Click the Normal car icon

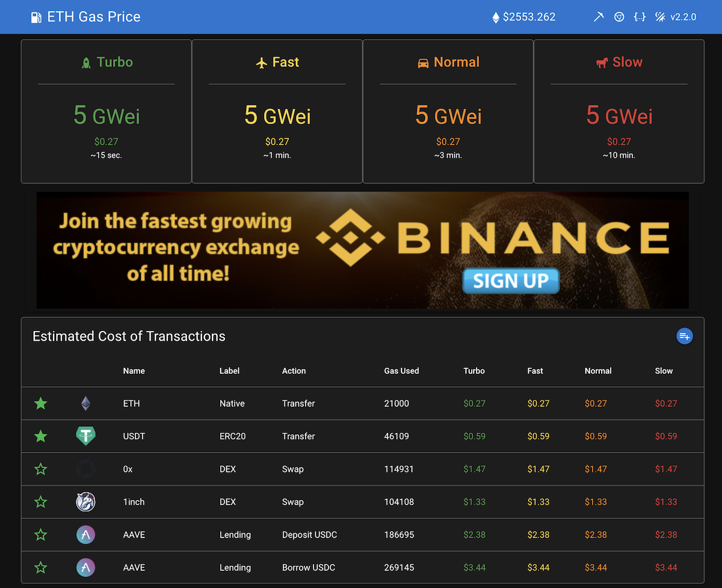423,63
